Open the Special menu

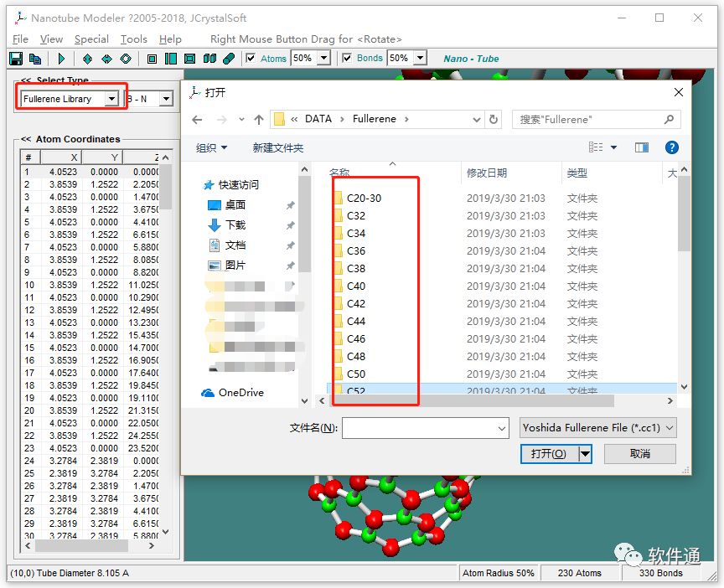pyautogui.click(x=91, y=39)
